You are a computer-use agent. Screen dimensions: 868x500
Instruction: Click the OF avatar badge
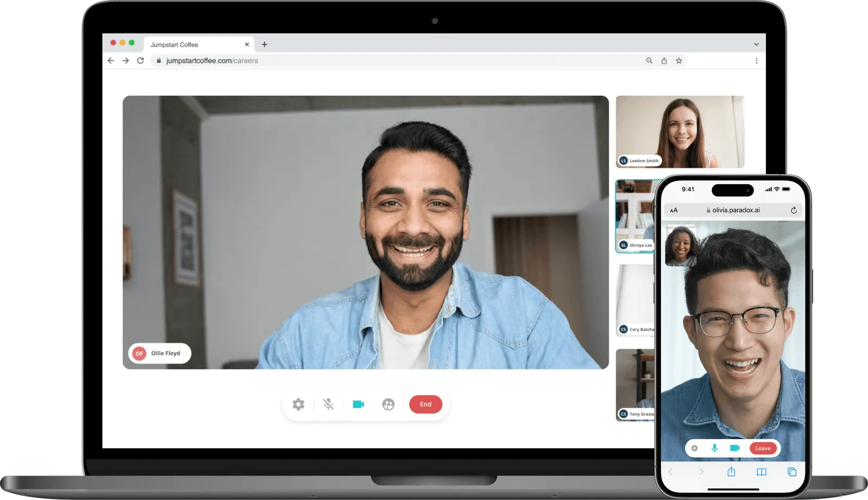(x=139, y=353)
